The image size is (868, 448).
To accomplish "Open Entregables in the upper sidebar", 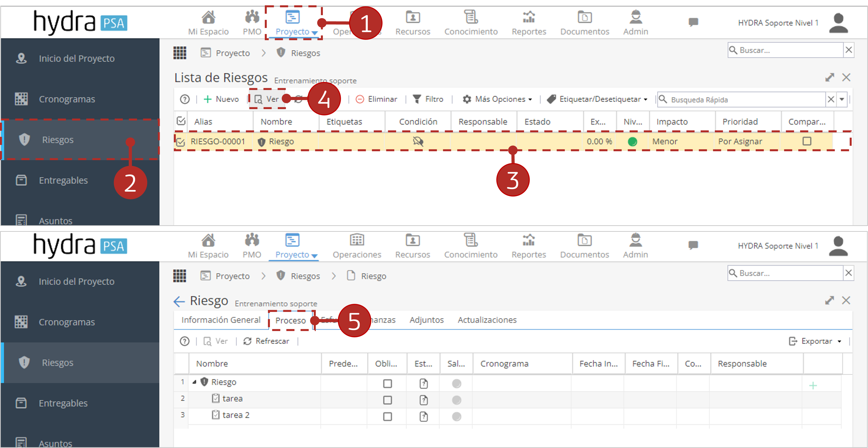I will 63,180.
